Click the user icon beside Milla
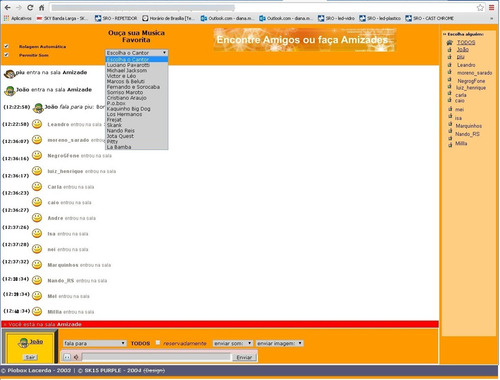The height and width of the screenshot is (380, 500). [x=450, y=144]
